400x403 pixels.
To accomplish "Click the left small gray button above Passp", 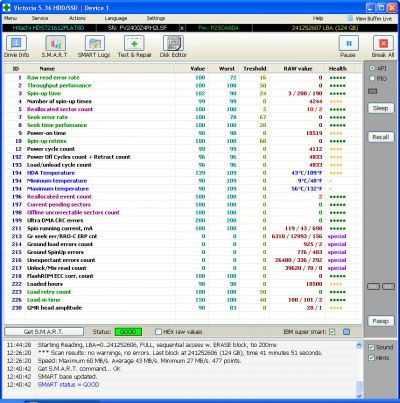I will tap(373, 287).
